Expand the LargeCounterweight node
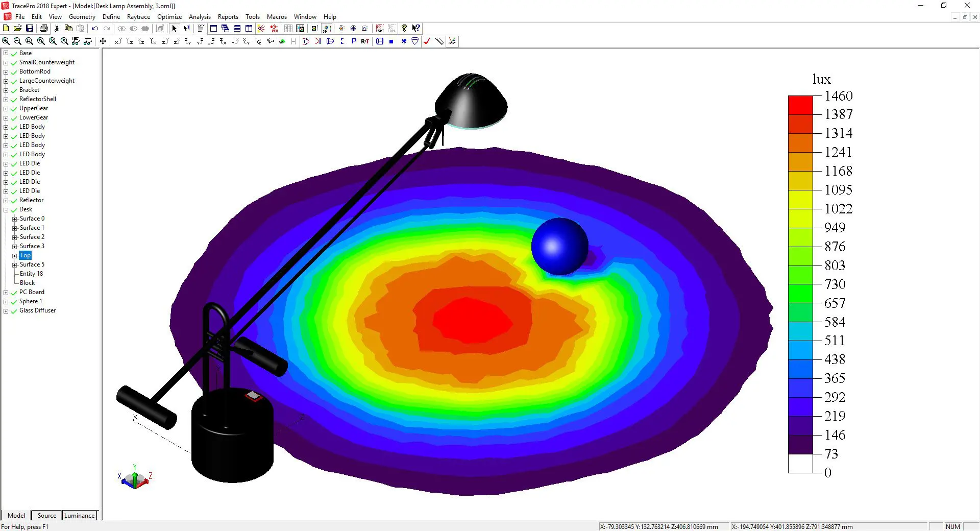This screenshot has width=980, height=531. (x=6, y=81)
